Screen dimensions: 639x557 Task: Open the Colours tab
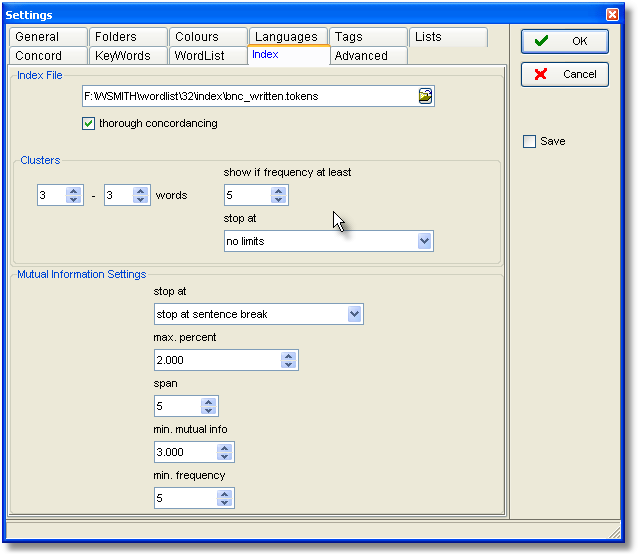(x=208, y=37)
